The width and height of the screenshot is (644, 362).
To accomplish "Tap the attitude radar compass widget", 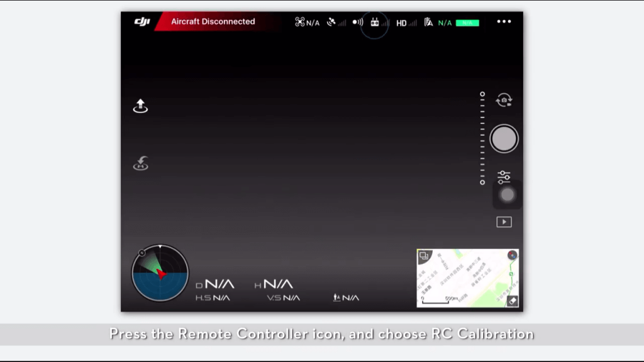I will pos(160,273).
